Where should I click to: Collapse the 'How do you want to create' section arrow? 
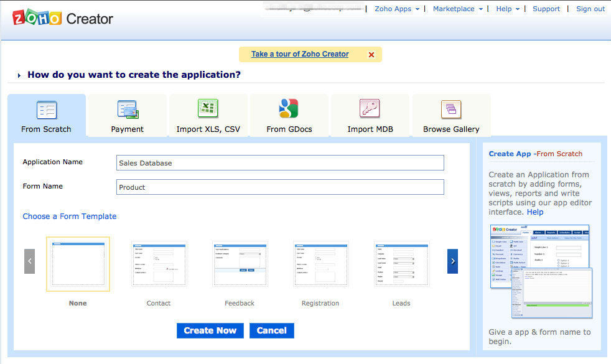pos(19,76)
